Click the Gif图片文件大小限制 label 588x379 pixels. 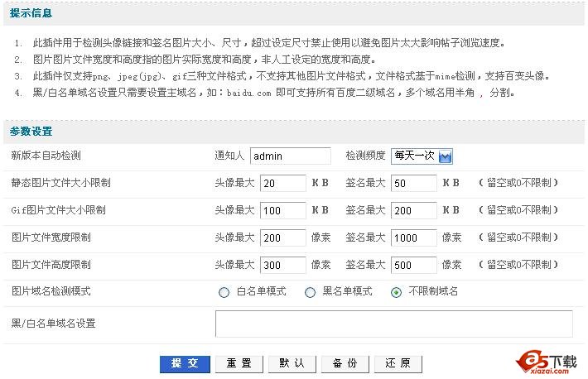point(58,210)
